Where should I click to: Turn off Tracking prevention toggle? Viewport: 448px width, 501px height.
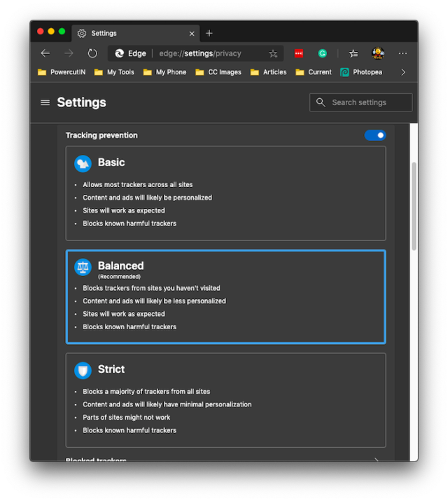coord(374,135)
